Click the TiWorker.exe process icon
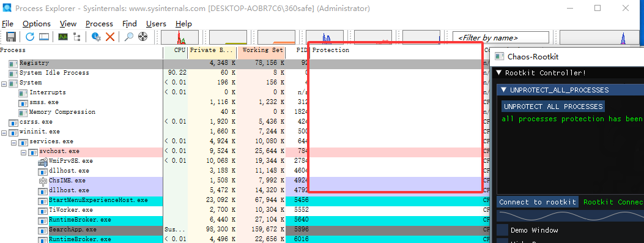 point(43,211)
